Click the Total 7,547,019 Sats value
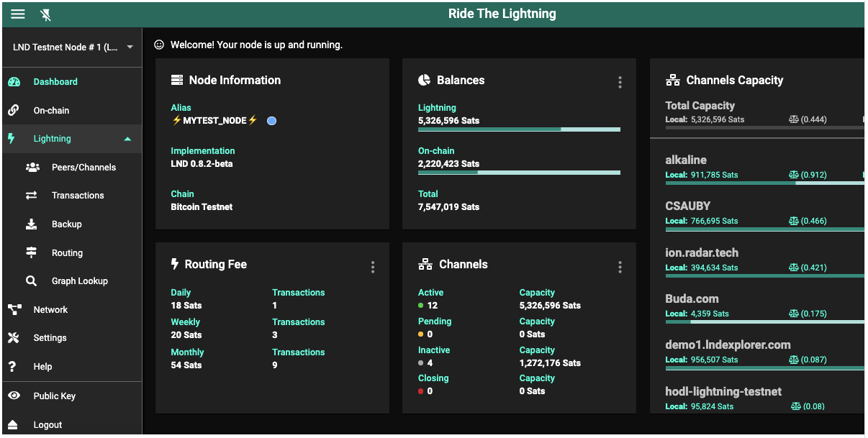 (x=448, y=207)
